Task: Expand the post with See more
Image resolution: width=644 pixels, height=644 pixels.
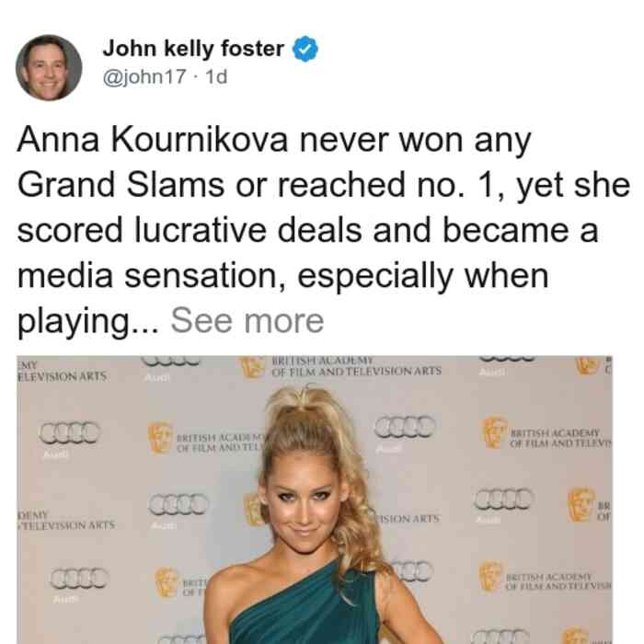Action: pyautogui.click(x=247, y=321)
